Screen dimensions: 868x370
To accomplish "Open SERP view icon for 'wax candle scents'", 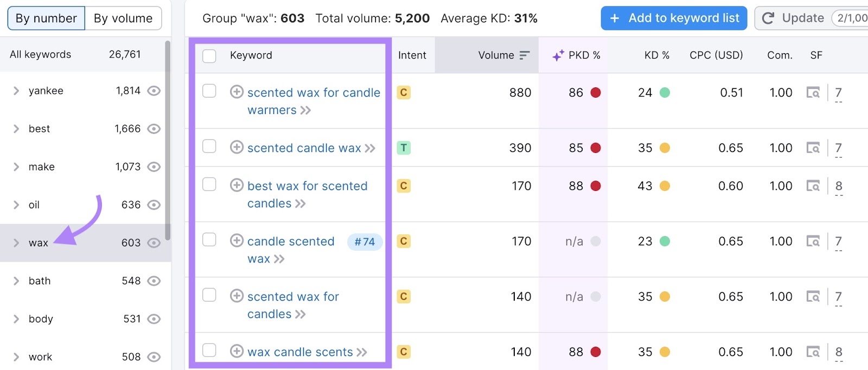I will pos(813,352).
